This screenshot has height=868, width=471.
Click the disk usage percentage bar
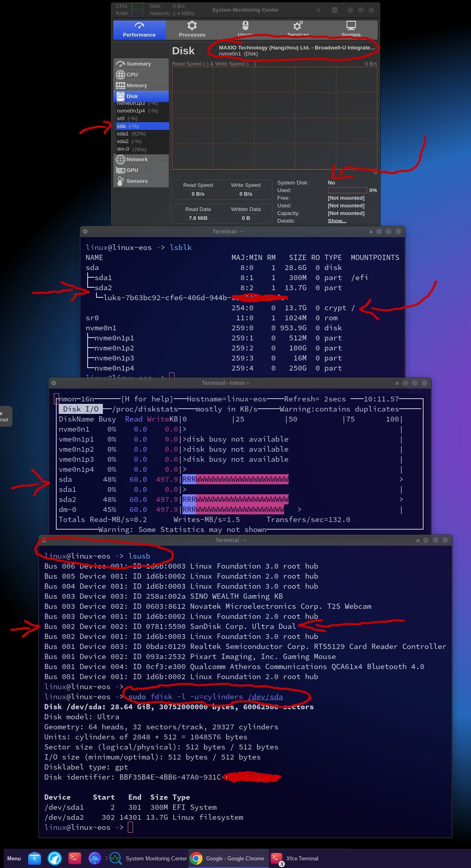pyautogui.click(x=347, y=190)
